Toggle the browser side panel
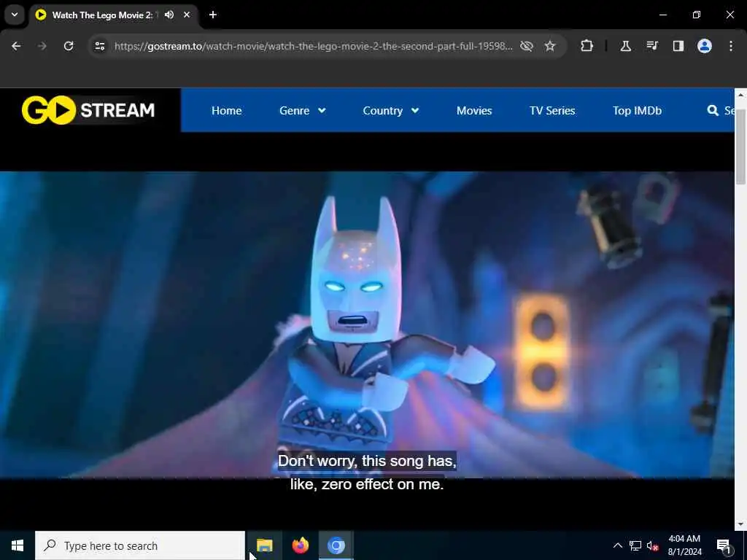This screenshot has height=560, width=747. coord(678,46)
